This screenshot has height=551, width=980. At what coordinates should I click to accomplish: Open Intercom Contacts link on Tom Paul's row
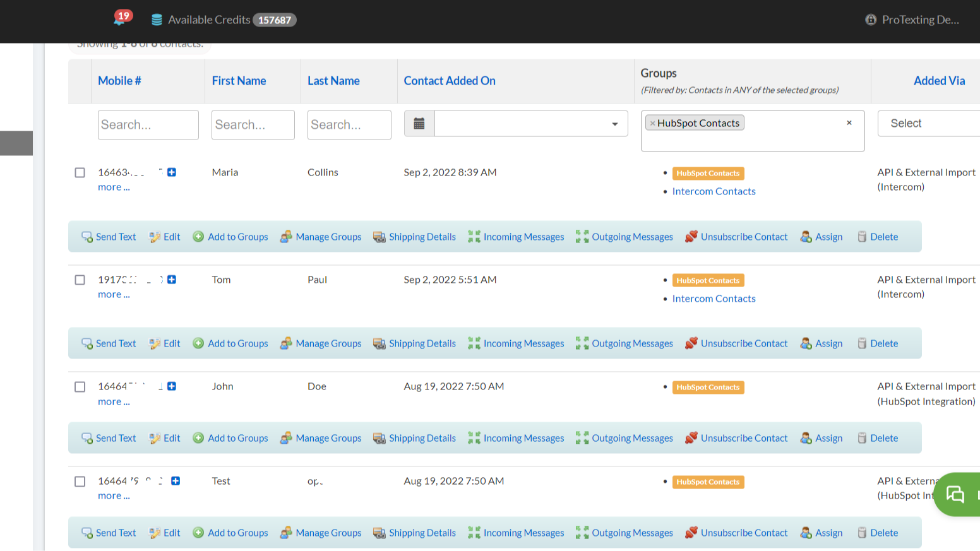coord(714,298)
